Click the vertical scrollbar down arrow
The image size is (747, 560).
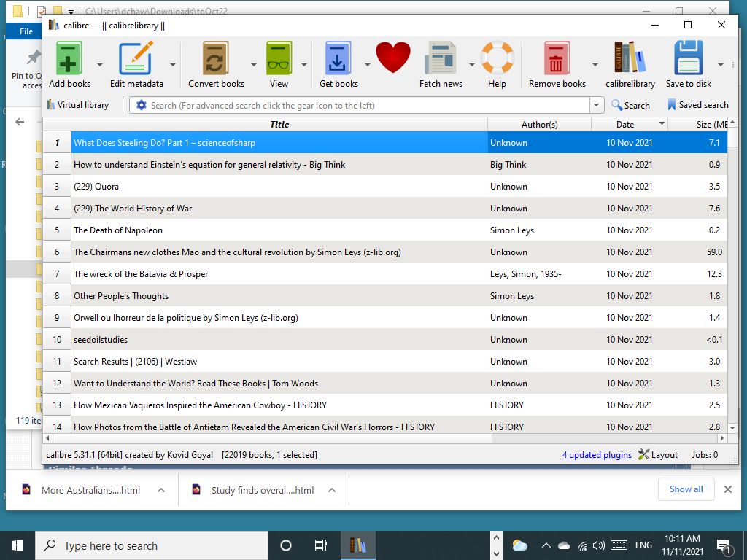(x=732, y=428)
